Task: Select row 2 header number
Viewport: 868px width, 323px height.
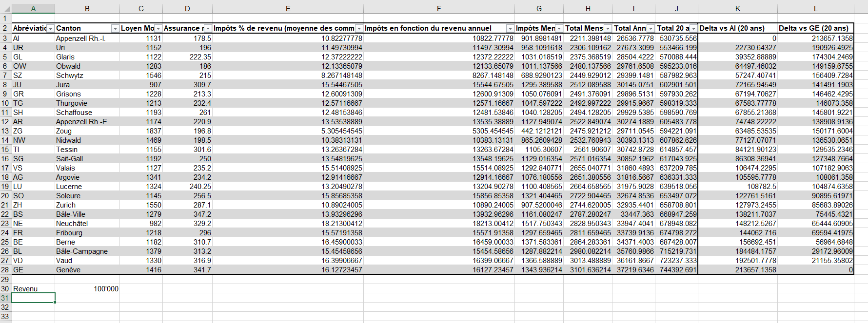Action: tap(5, 28)
